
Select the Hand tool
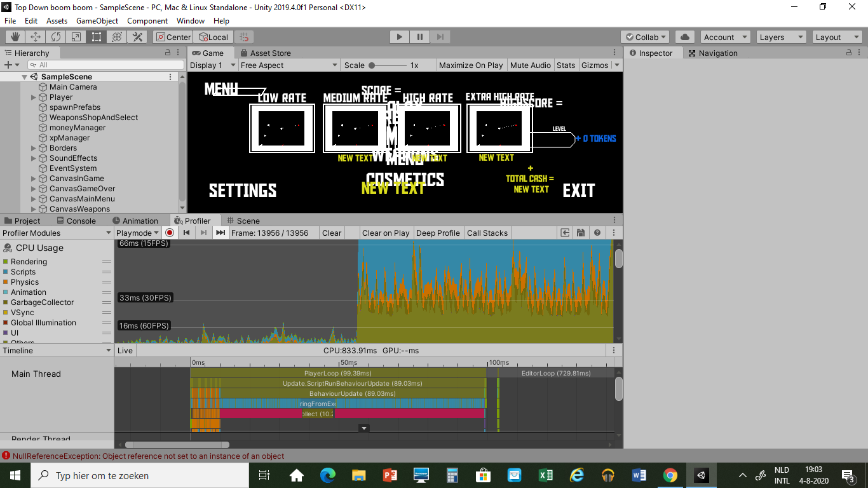point(15,37)
